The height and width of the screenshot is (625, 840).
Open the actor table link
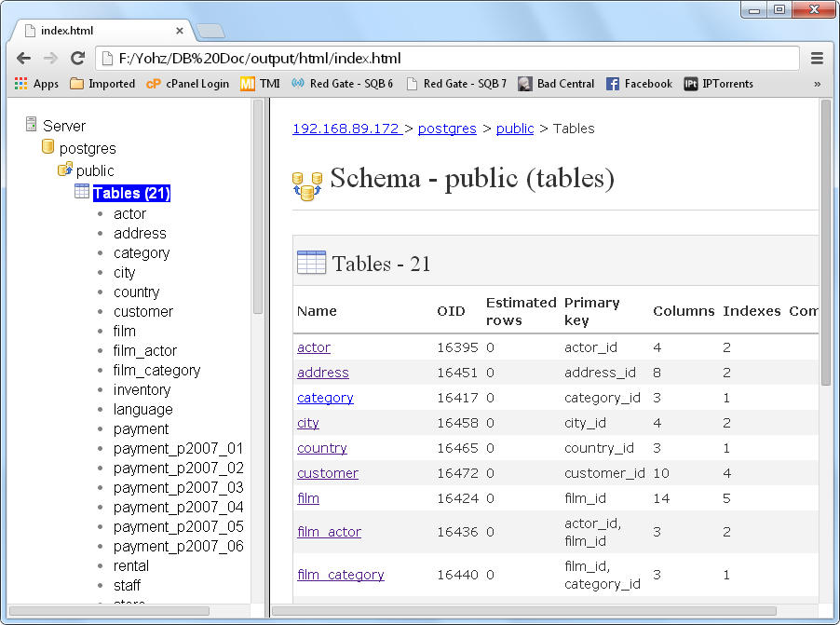pyautogui.click(x=313, y=347)
